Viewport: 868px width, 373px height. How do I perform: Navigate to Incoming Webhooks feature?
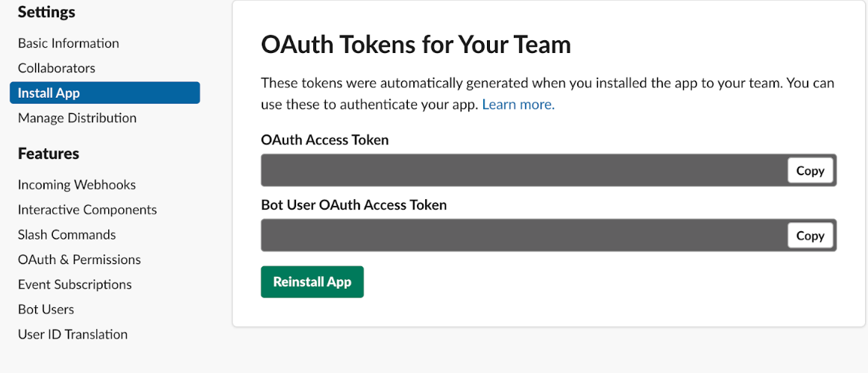click(x=77, y=185)
